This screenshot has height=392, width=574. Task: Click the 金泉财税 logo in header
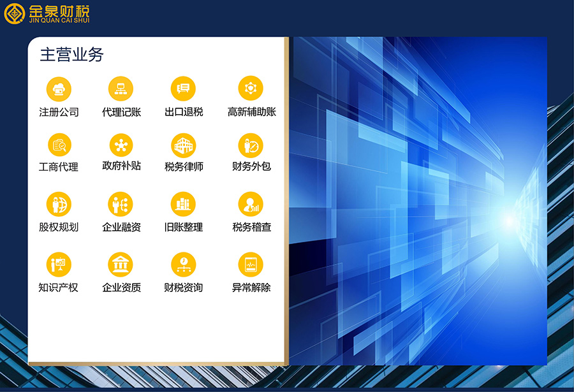point(47,14)
